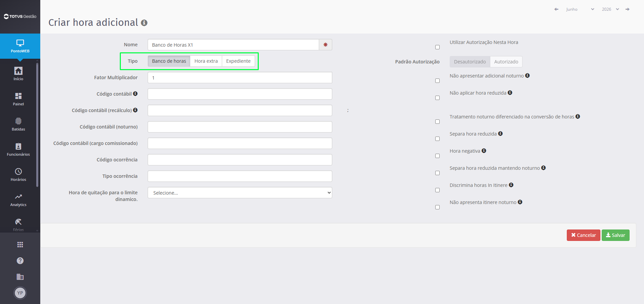
Task: Enable Hora negativa checkbox
Action: [437, 156]
